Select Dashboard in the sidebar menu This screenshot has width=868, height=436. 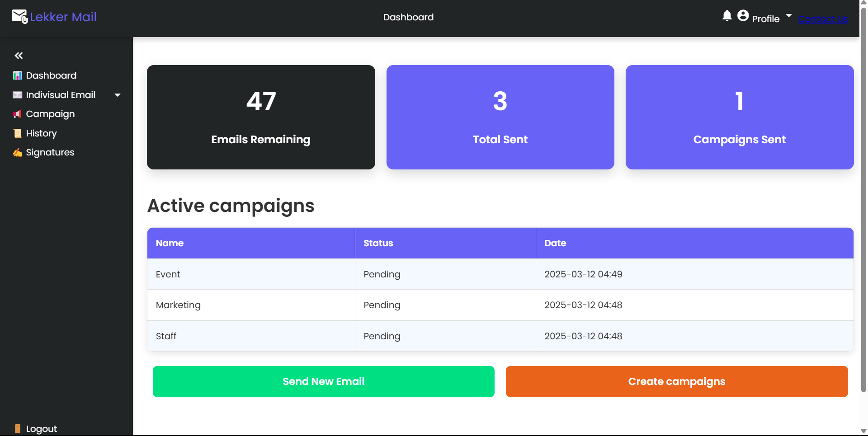pyautogui.click(x=51, y=75)
